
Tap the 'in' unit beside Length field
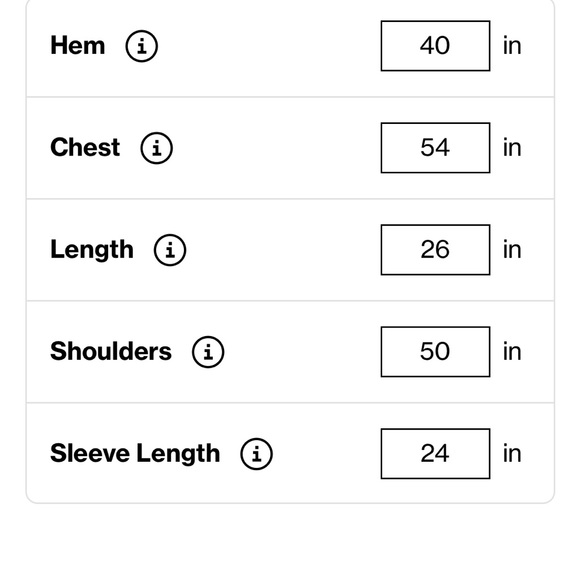click(512, 250)
